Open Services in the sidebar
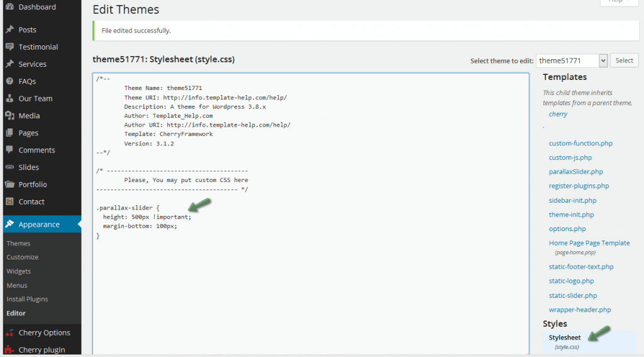The image size is (644, 357). coord(33,64)
